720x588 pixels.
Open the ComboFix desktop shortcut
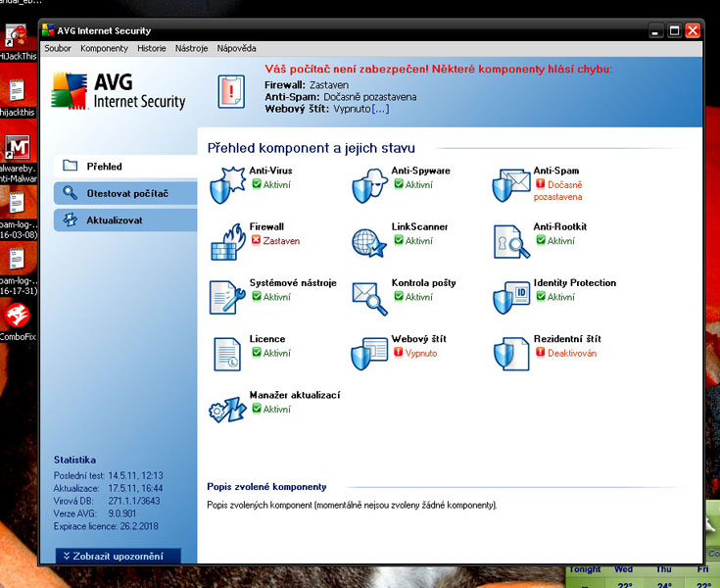coord(18,321)
